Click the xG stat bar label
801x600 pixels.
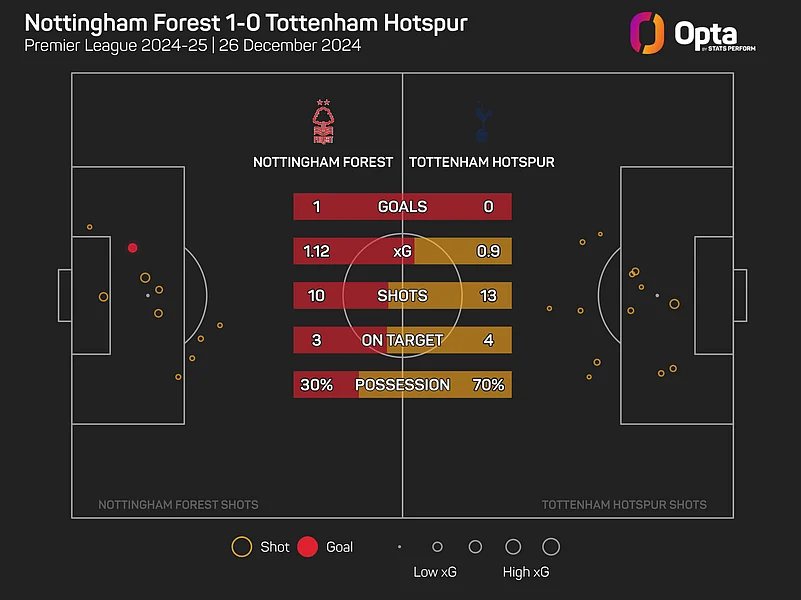coord(402,252)
